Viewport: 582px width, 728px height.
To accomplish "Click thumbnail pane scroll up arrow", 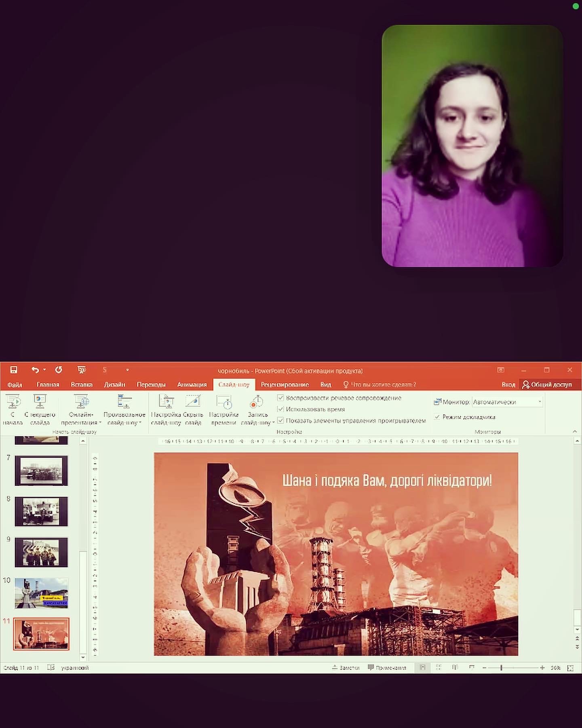I will (x=83, y=441).
